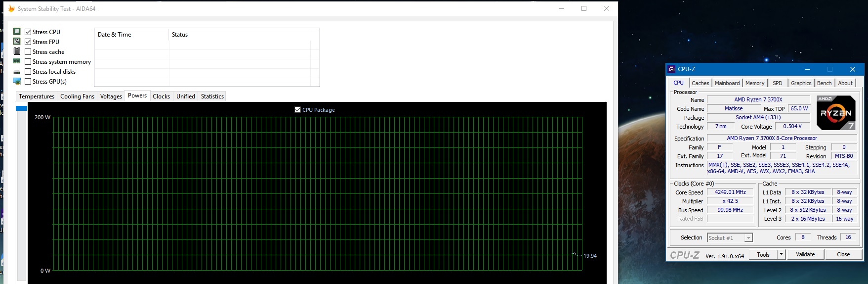Check Stress system memory

pyautogui.click(x=28, y=61)
